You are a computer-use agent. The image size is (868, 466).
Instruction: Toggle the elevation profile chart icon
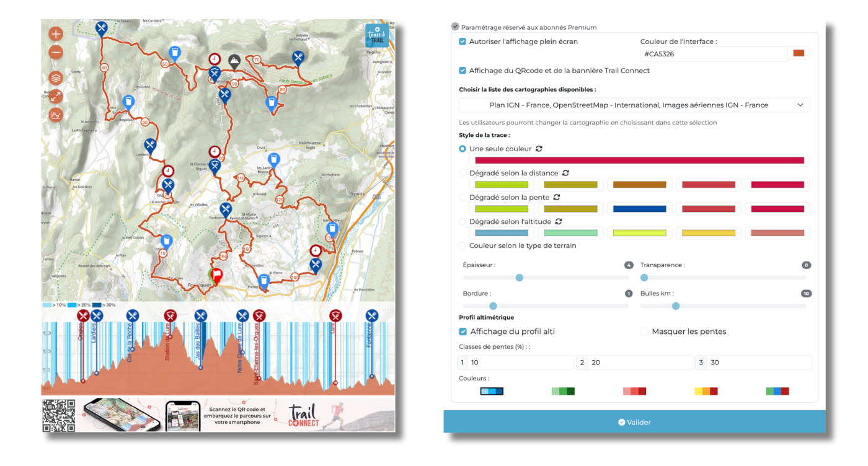(x=56, y=115)
